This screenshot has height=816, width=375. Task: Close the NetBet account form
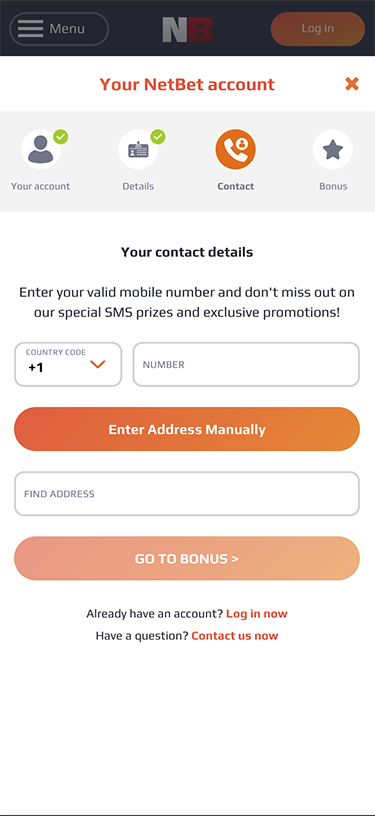click(352, 83)
